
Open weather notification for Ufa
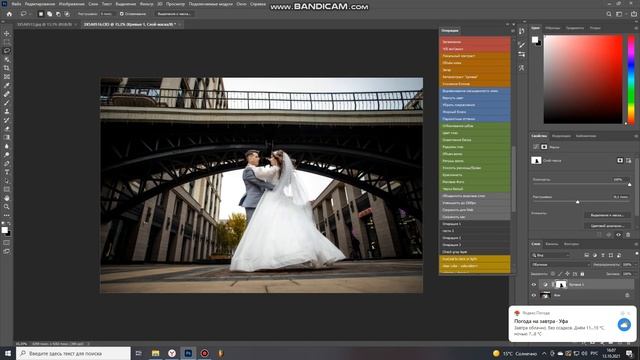(x=572, y=324)
